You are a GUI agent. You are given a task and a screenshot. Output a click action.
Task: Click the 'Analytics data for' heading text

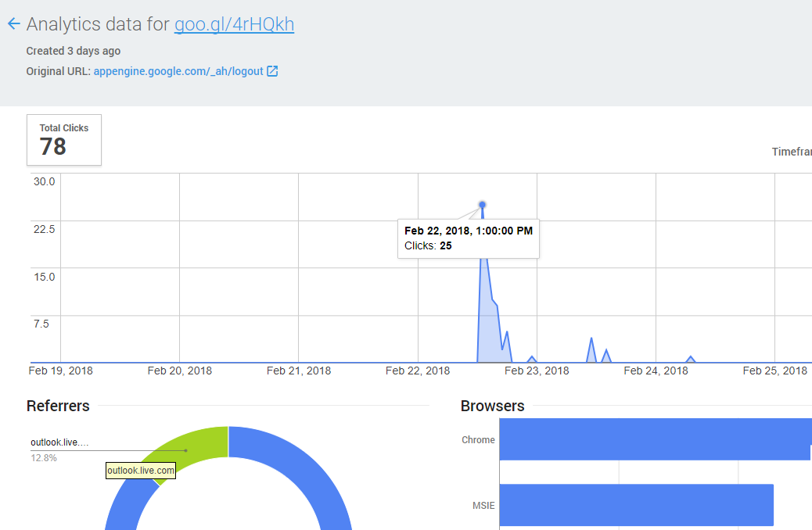98,24
